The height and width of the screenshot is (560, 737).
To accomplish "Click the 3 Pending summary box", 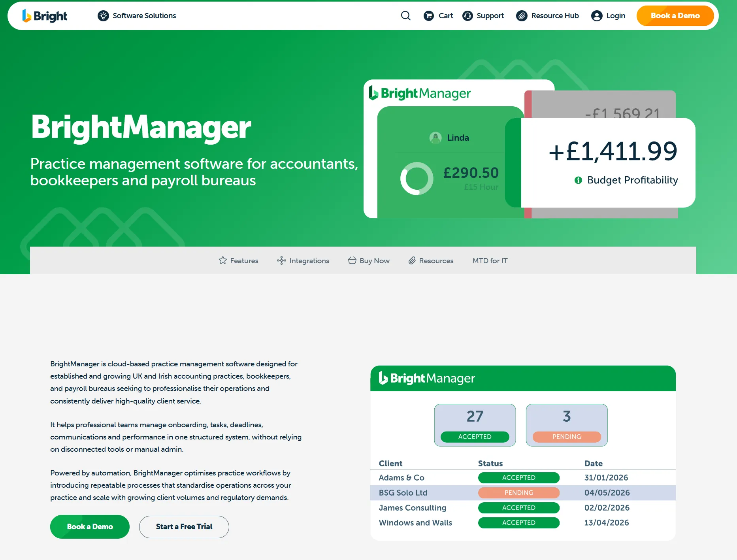I will click(567, 425).
